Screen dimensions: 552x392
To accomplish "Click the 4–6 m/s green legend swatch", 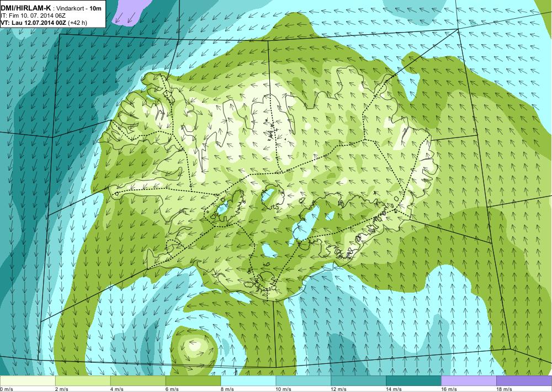I will tap(138, 381).
